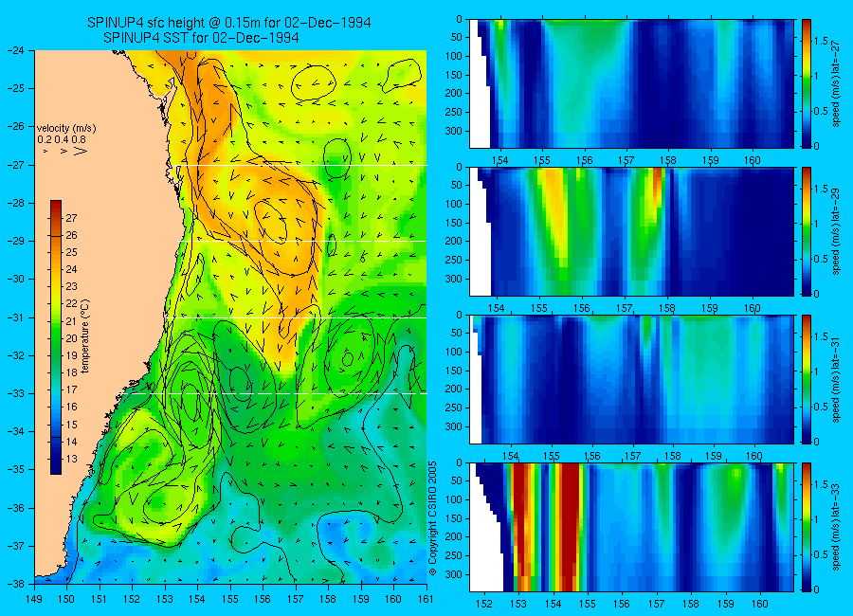Click the "150" depth tick on lat=-29 panel
The image size is (853, 616).
point(454,223)
